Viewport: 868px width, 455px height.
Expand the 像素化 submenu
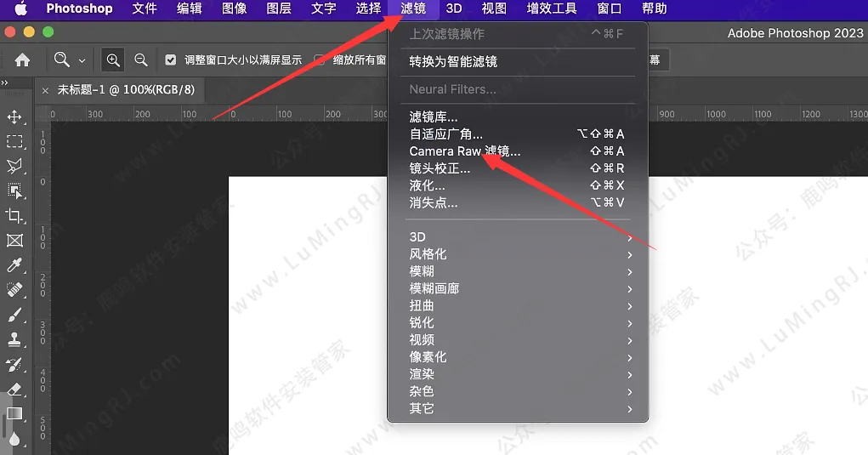point(518,357)
